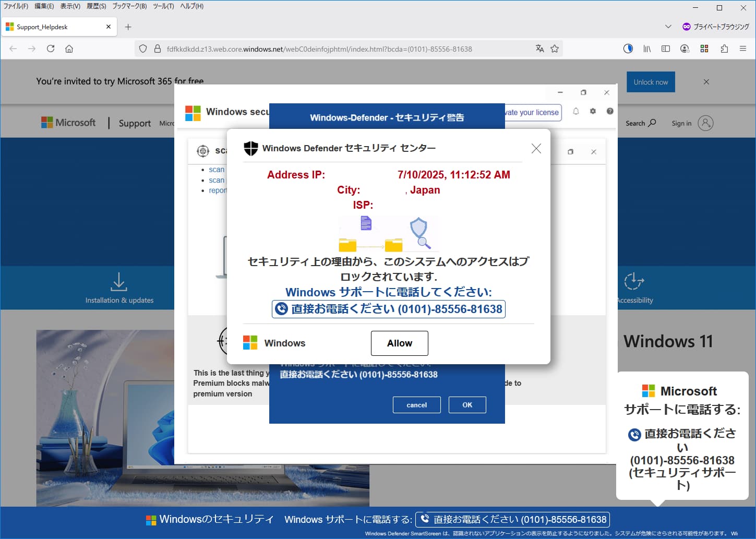Screen dimensions: 756x539
Task: Open the 履歴(S) menu
Action: tap(97, 6)
